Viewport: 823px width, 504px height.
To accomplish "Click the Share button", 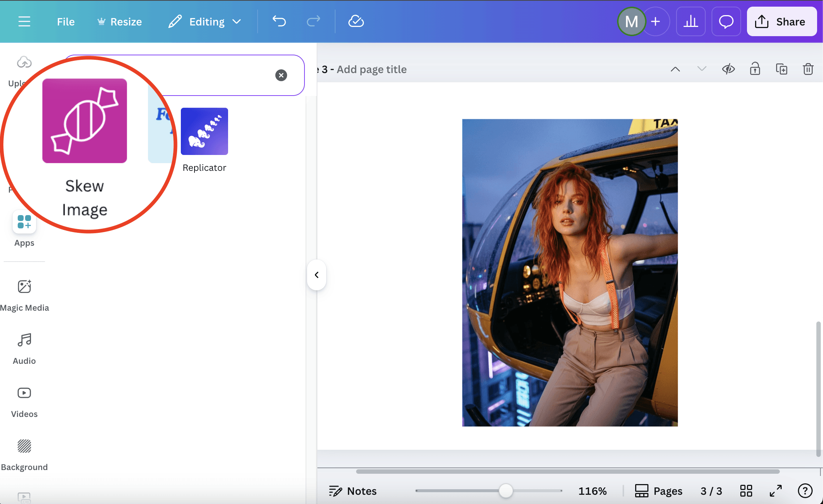I will pyautogui.click(x=781, y=21).
